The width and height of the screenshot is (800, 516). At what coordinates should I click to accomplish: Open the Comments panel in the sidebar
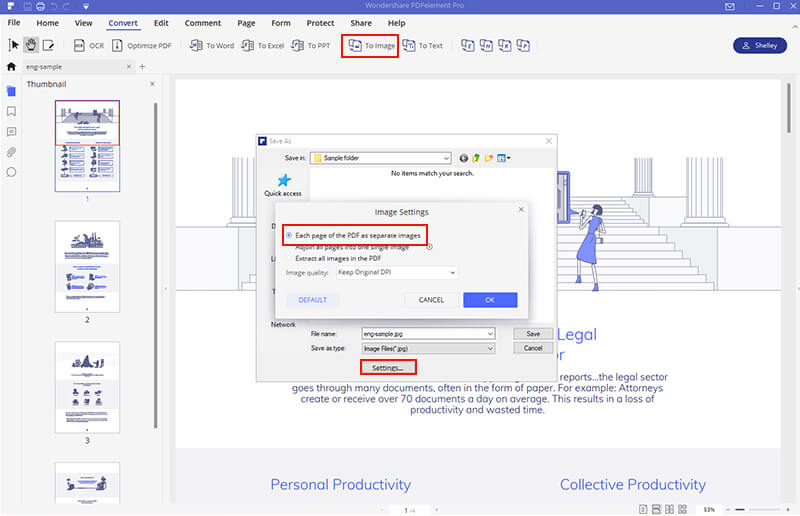(11, 131)
